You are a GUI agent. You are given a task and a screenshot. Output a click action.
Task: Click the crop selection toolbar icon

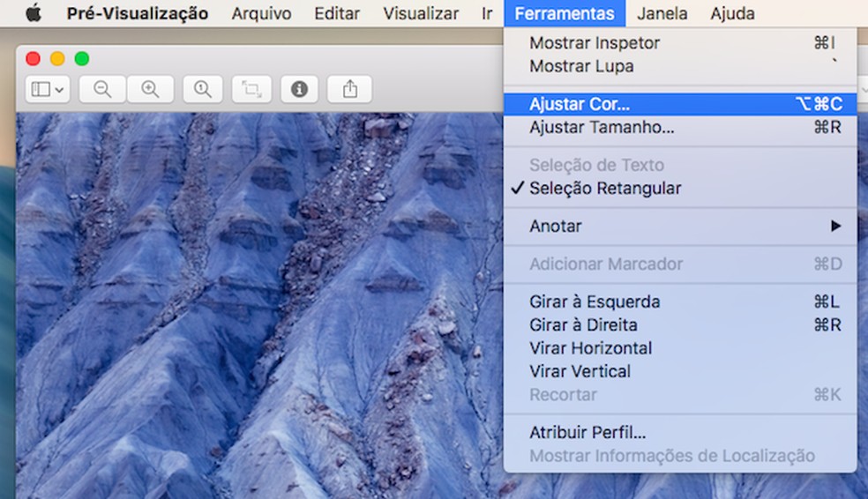(251, 89)
